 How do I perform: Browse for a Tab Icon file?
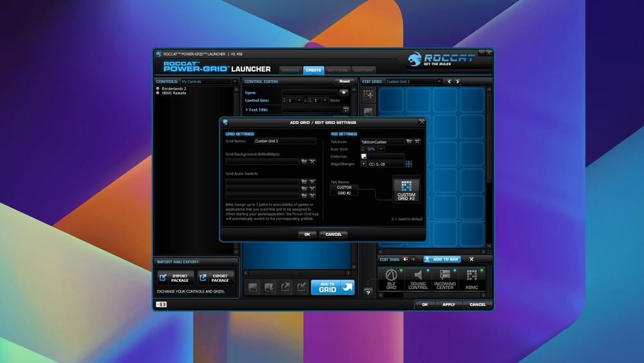click(410, 141)
